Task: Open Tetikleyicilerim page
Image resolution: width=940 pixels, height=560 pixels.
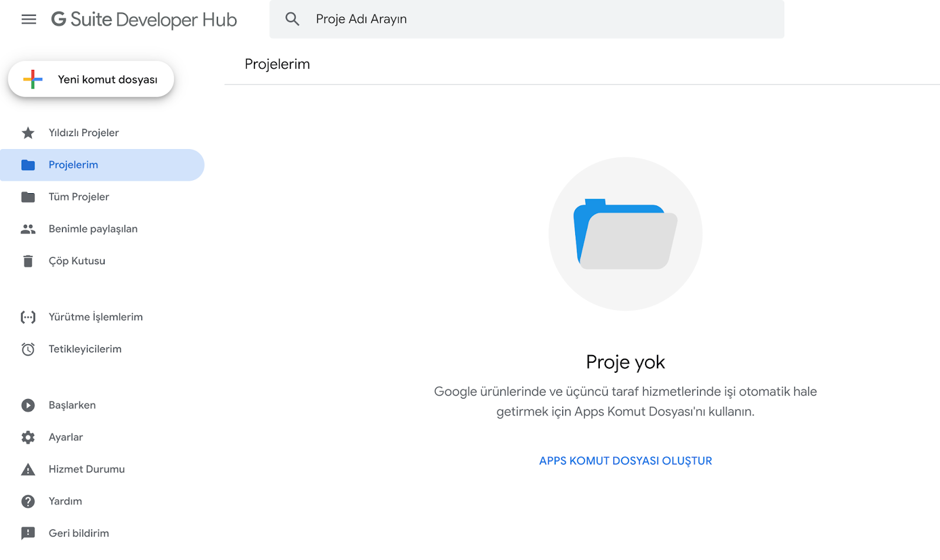Action: pyautogui.click(x=102, y=349)
